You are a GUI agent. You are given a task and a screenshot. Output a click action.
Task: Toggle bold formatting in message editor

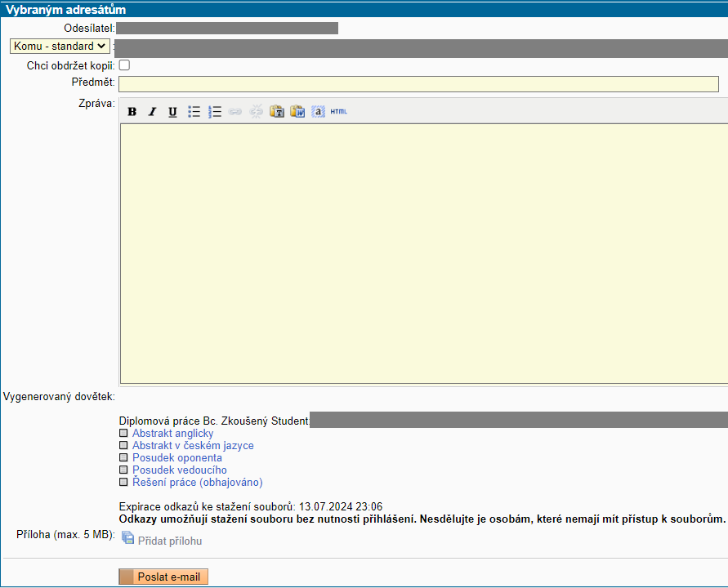click(x=132, y=112)
